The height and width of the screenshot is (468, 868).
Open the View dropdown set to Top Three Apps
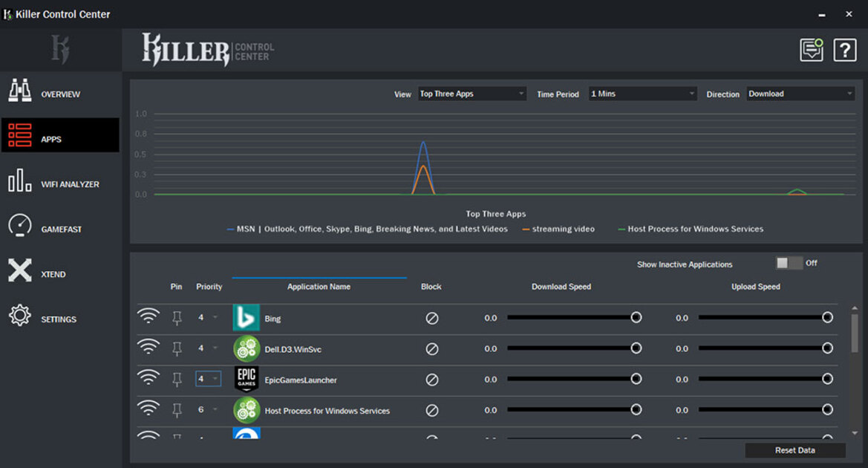[471, 94]
